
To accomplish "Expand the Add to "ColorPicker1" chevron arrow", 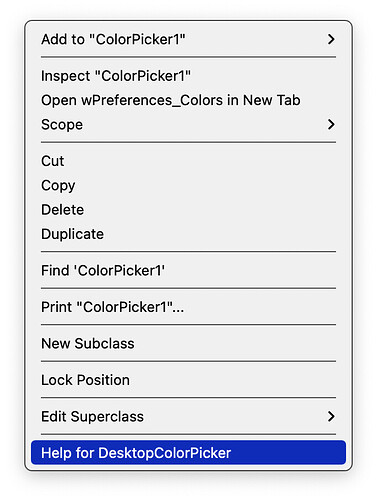I will (331, 39).
